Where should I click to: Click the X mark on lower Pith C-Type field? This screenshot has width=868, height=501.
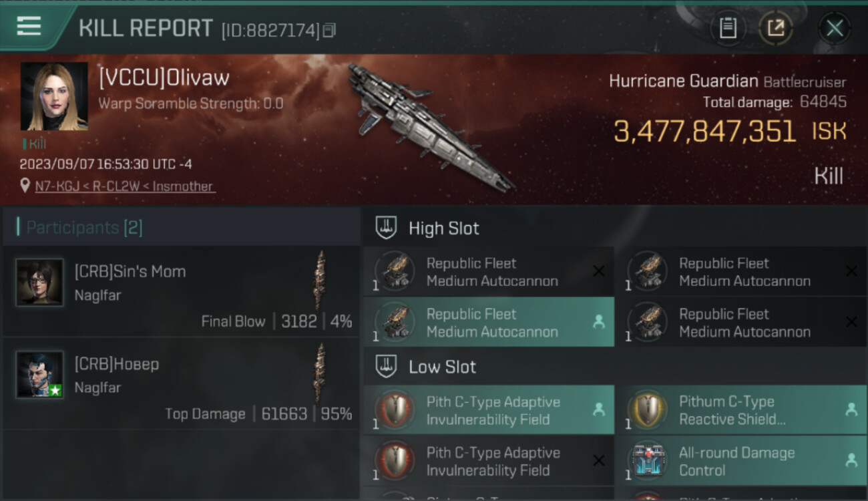599,460
